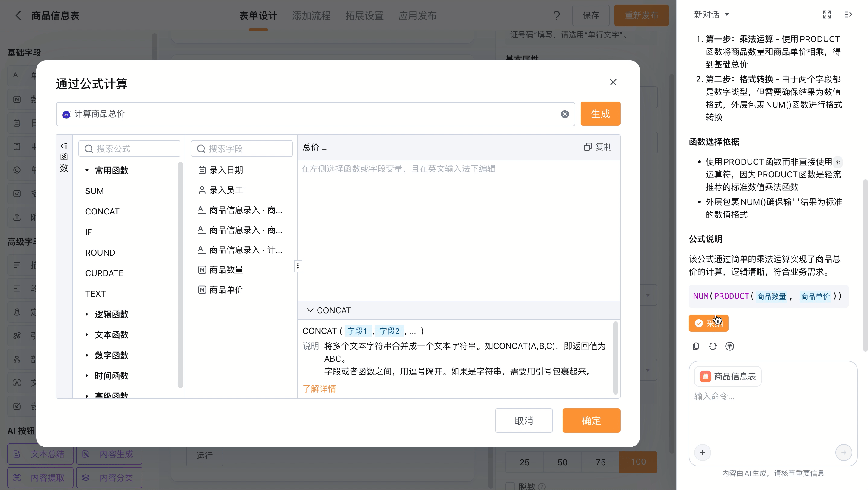
Task: Click the 内容生成 AI button
Action: [x=109, y=454]
